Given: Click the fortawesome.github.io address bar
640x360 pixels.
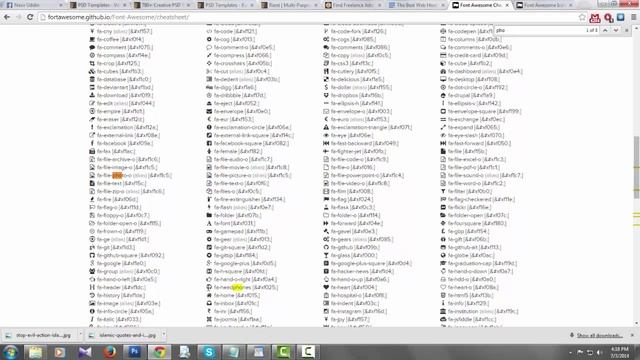Looking at the screenshot, I should click(x=310, y=17).
